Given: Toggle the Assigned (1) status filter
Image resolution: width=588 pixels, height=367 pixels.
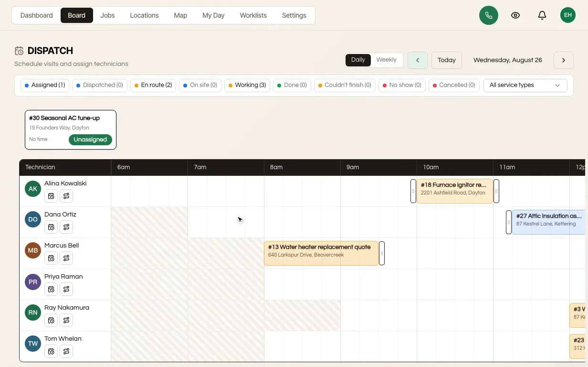Looking at the screenshot, I should pos(45,85).
